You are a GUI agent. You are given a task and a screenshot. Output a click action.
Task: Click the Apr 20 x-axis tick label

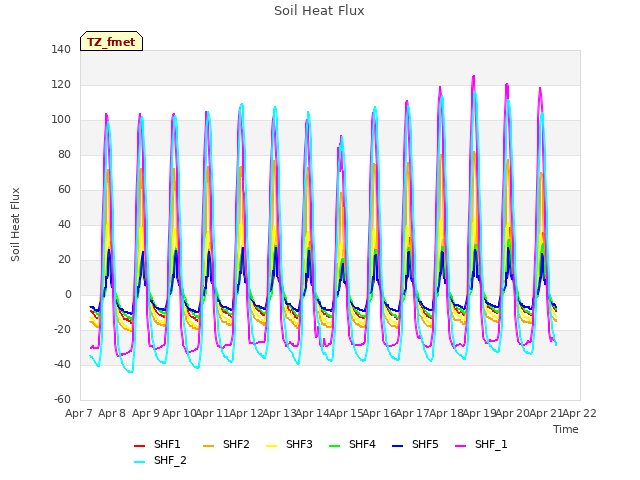click(513, 413)
